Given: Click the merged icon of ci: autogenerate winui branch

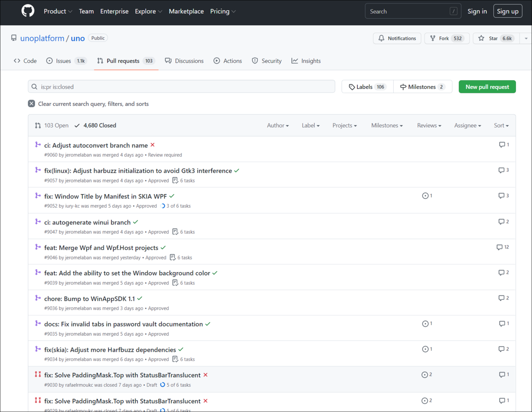Looking at the screenshot, I should [38, 222].
